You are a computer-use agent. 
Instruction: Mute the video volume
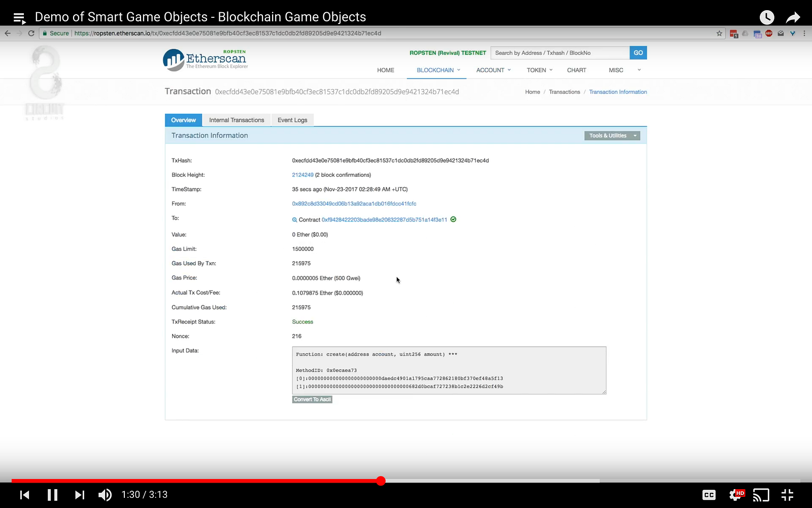tap(105, 495)
